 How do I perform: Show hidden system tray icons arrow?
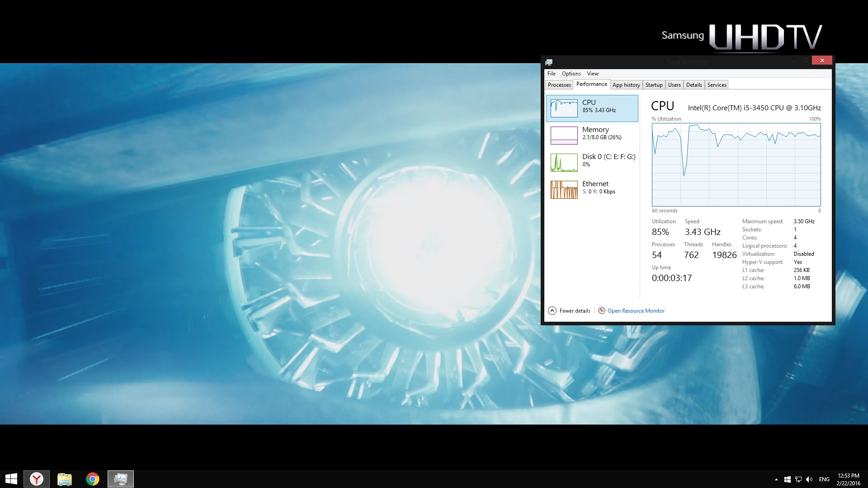pyautogui.click(x=776, y=479)
